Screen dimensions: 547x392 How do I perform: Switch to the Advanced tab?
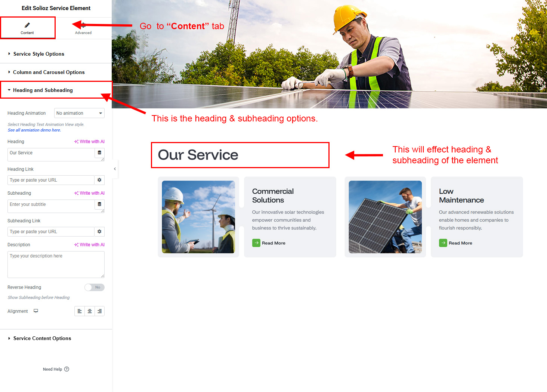coord(83,28)
